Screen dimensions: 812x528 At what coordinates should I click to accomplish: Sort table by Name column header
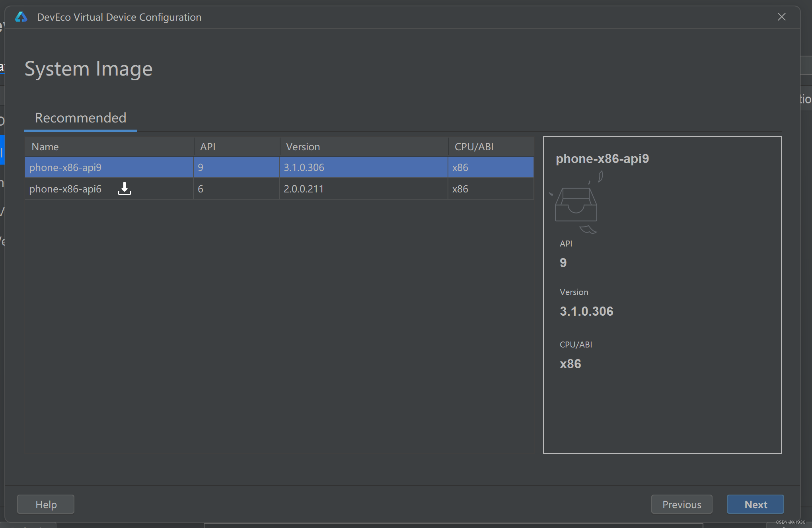[45, 147]
